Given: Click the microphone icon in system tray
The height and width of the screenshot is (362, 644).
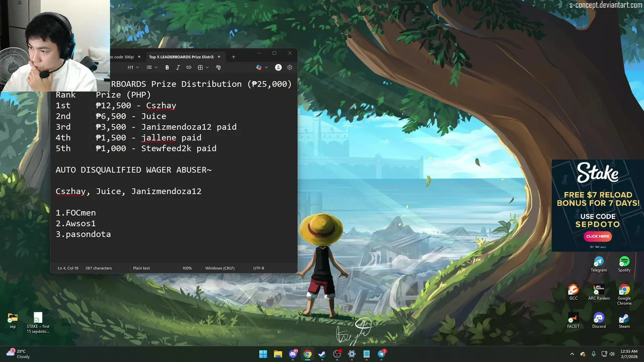Looking at the screenshot, I should [x=594, y=354].
